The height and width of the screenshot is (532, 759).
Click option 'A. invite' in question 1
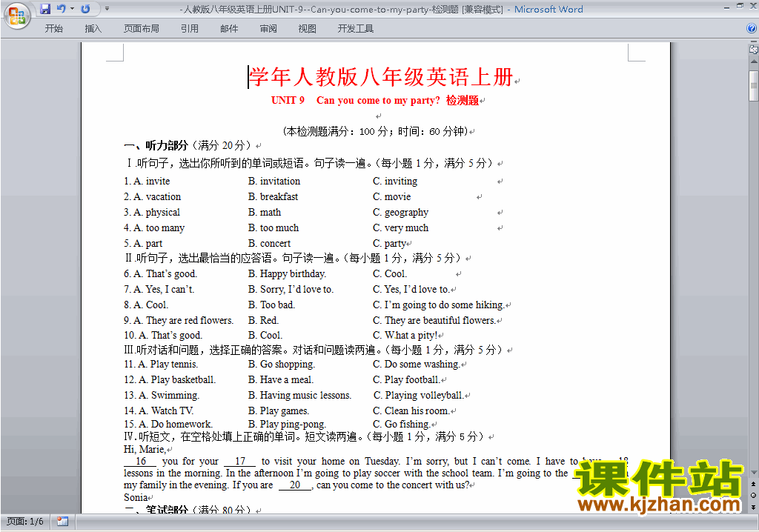click(151, 181)
